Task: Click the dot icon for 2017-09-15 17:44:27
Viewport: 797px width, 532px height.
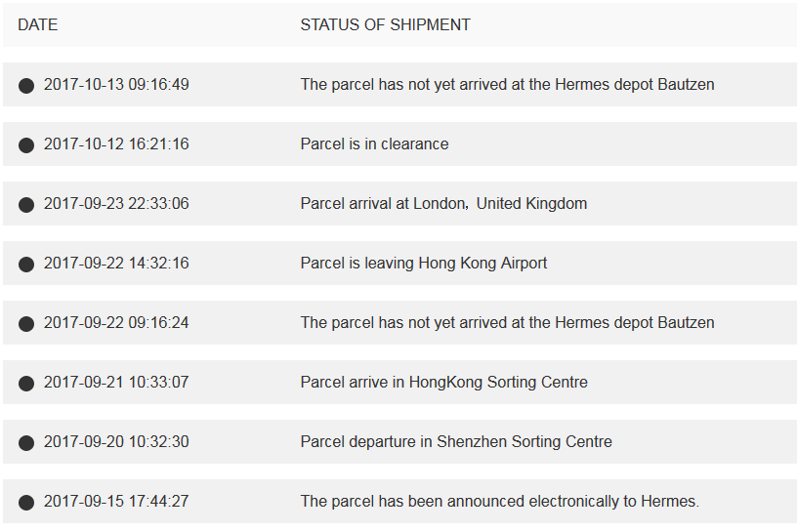Action: point(26,503)
